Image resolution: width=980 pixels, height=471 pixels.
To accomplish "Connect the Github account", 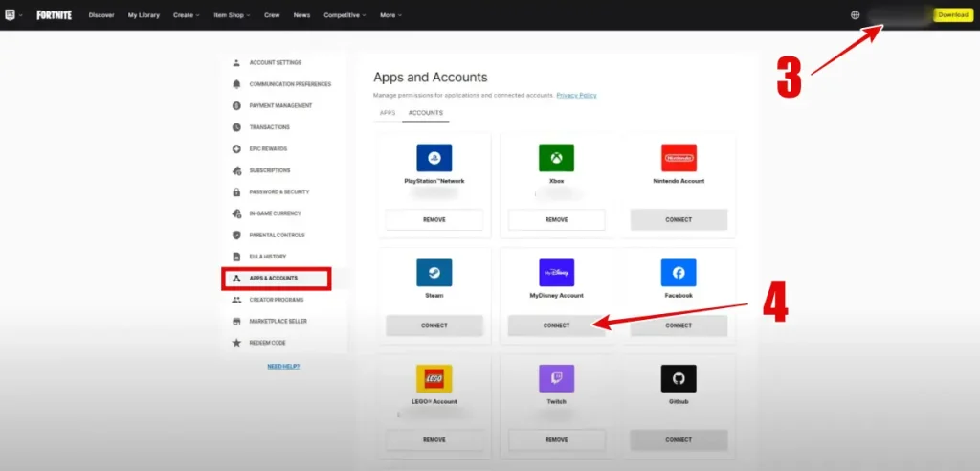I will (679, 439).
